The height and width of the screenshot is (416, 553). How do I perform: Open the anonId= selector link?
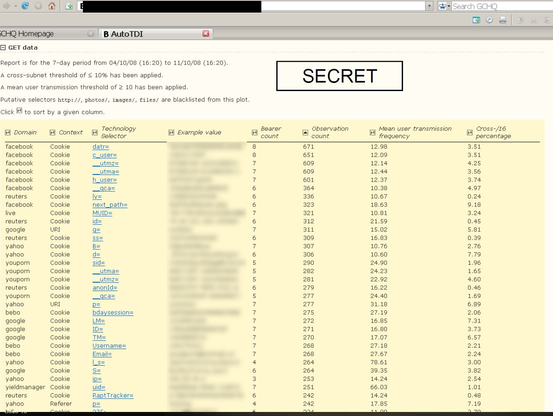coord(105,288)
